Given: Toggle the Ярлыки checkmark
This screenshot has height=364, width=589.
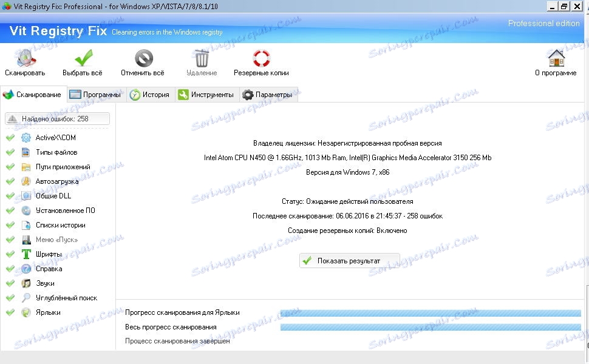Looking at the screenshot, I should [x=10, y=312].
